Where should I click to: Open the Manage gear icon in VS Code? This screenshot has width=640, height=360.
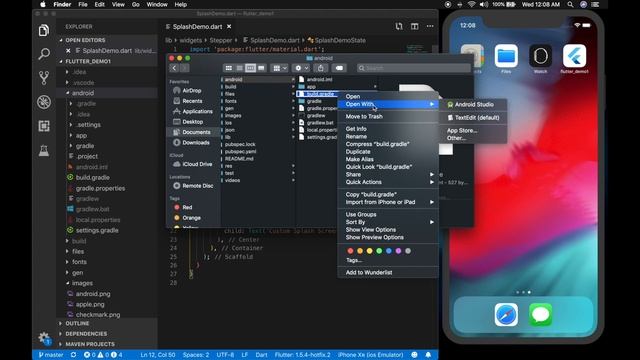[x=44, y=338]
